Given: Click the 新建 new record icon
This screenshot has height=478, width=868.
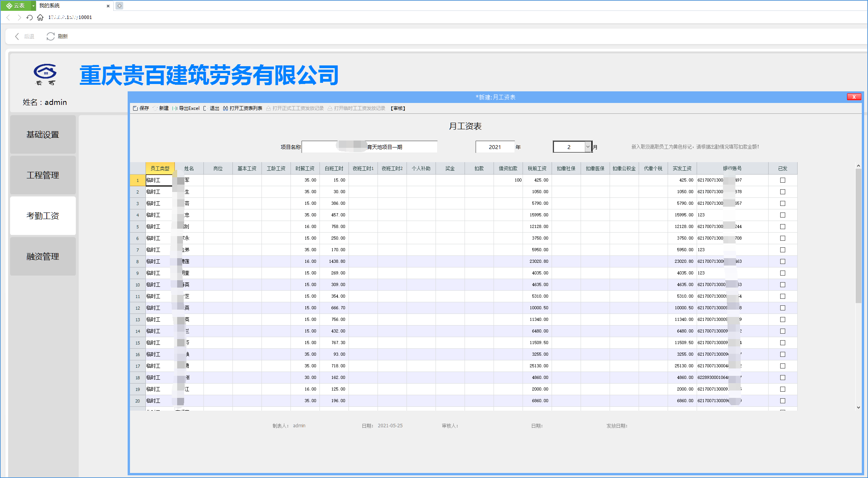Looking at the screenshot, I should [x=155, y=108].
